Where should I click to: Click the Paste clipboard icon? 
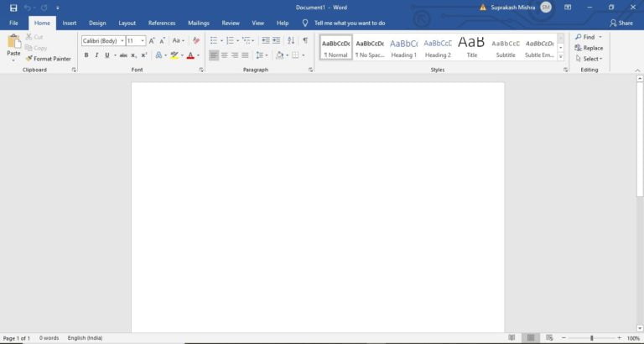click(13, 41)
